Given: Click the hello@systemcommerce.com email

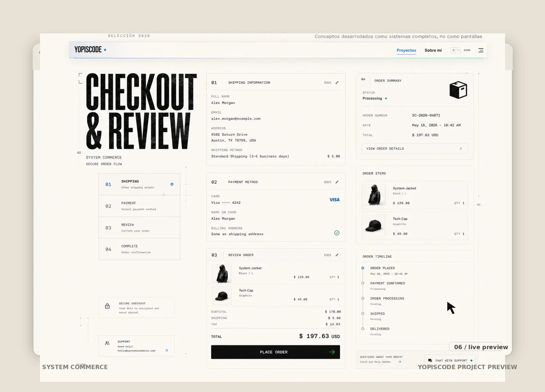Looking at the screenshot, I should pos(136,351).
